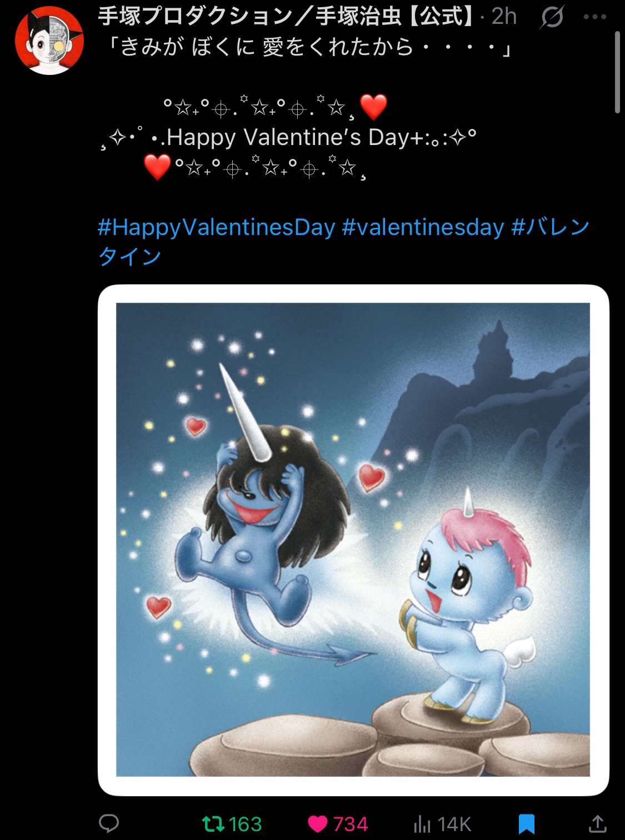Click the vertical scrollbar on the right
625x840 pixels.
[617, 72]
